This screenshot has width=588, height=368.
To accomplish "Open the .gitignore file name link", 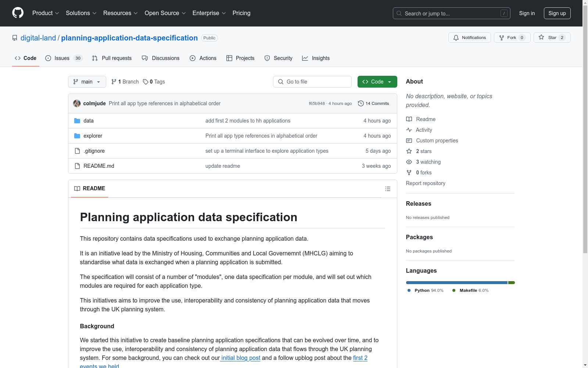I will (x=94, y=151).
